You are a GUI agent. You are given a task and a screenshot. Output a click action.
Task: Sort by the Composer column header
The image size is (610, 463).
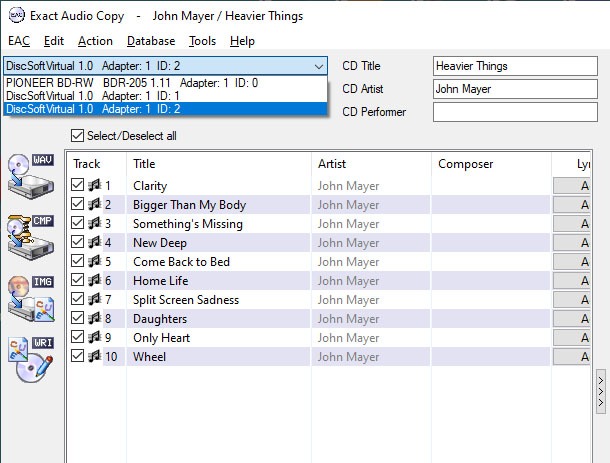(491, 164)
